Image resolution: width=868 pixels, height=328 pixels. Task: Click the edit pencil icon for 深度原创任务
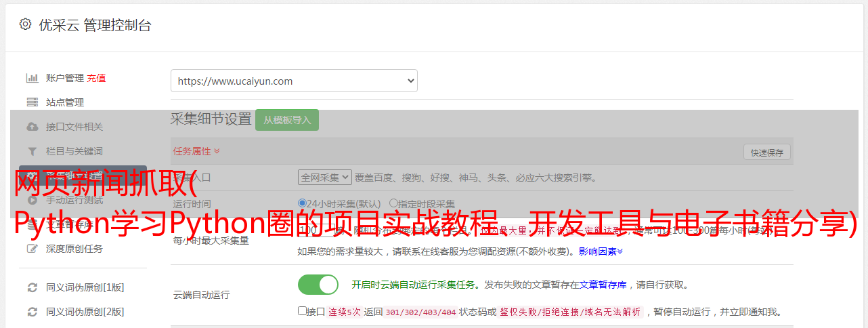pyautogui.click(x=32, y=249)
